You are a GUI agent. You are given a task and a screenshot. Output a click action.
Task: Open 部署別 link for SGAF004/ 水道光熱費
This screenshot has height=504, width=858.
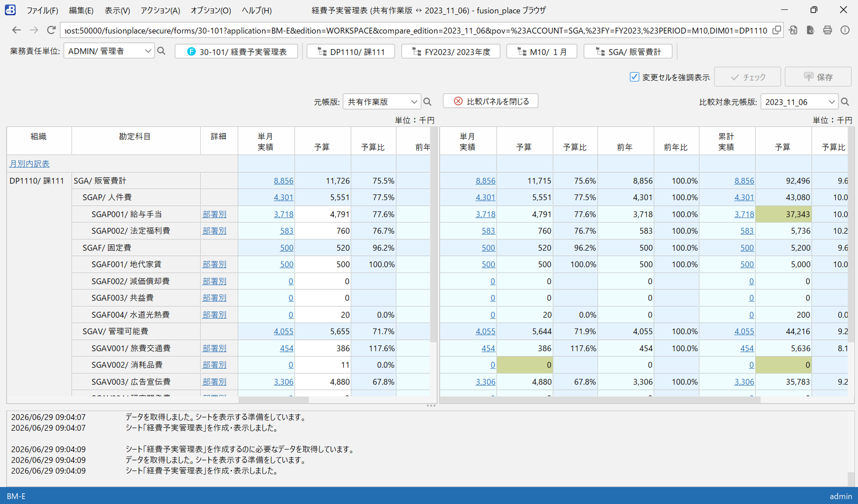214,315
